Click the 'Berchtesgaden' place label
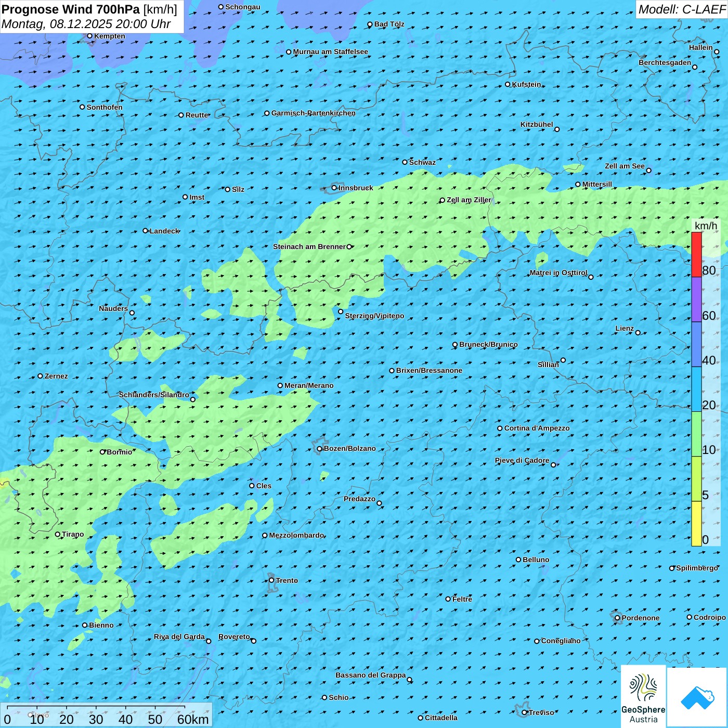 665,62
